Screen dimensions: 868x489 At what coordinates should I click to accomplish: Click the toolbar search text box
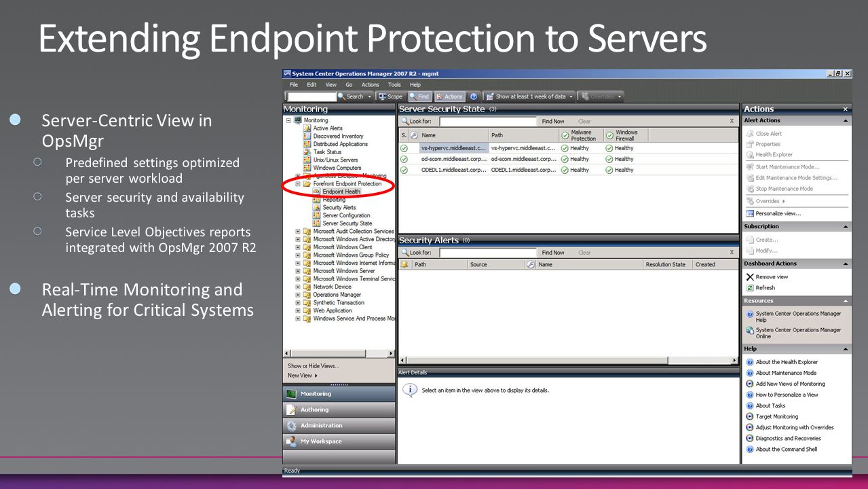coord(312,96)
